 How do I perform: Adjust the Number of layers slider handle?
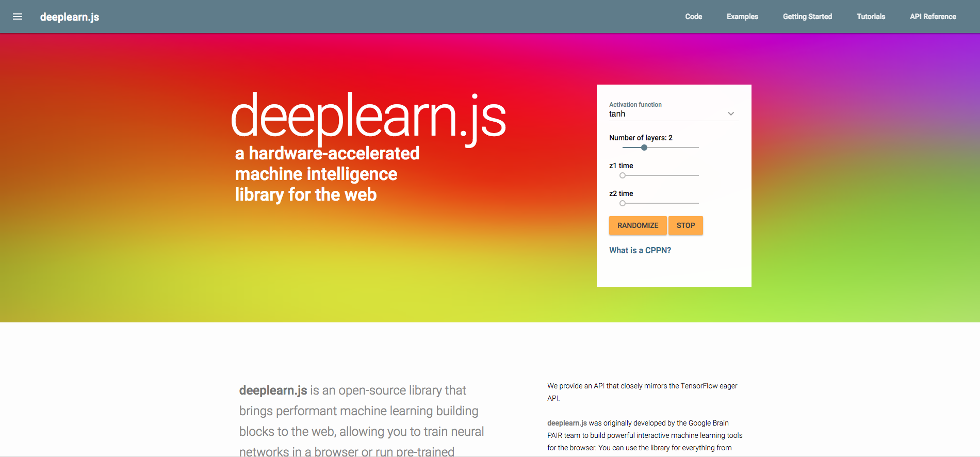[x=644, y=148]
